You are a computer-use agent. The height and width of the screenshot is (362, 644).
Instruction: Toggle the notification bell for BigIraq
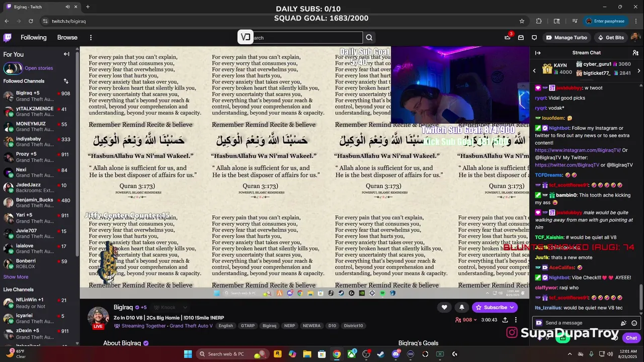pos(462,307)
